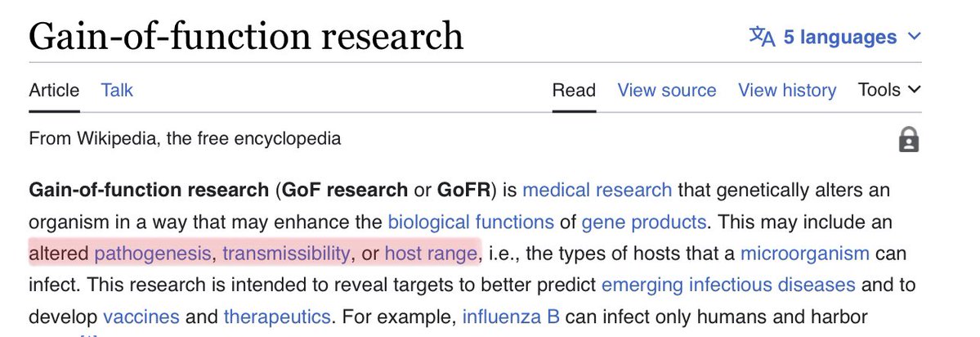Viewport: 980px width, 337px height.
Task: Open the biological functions link
Action: (x=471, y=222)
